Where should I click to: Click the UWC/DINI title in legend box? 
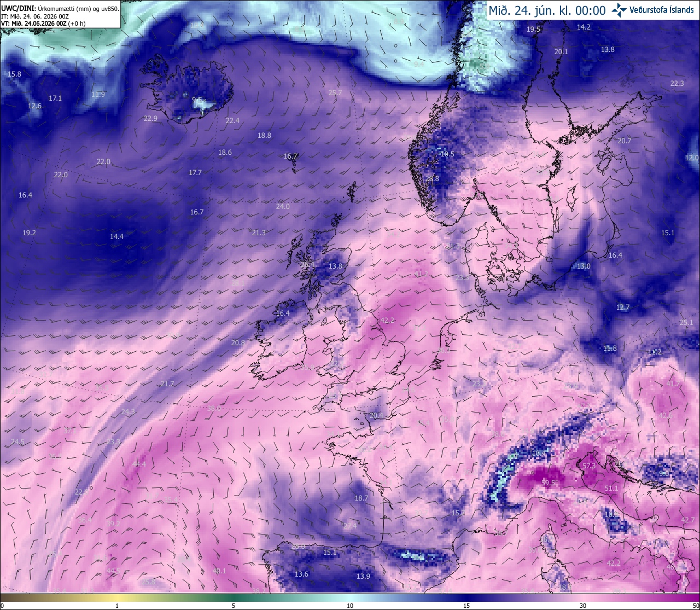(x=17, y=8)
